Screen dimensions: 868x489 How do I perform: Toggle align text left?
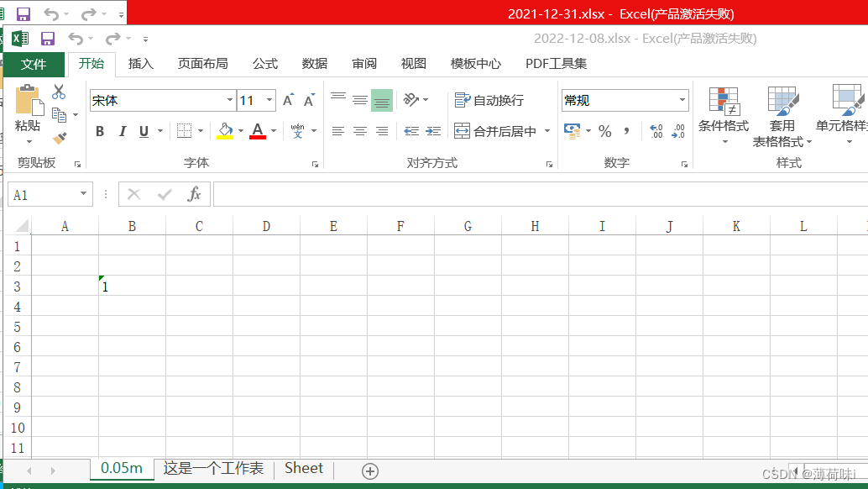tap(338, 131)
